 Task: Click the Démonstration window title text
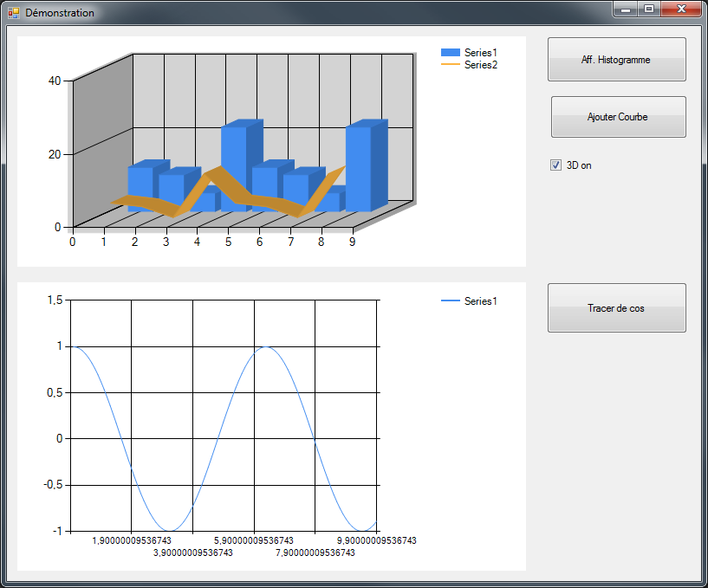(60, 13)
